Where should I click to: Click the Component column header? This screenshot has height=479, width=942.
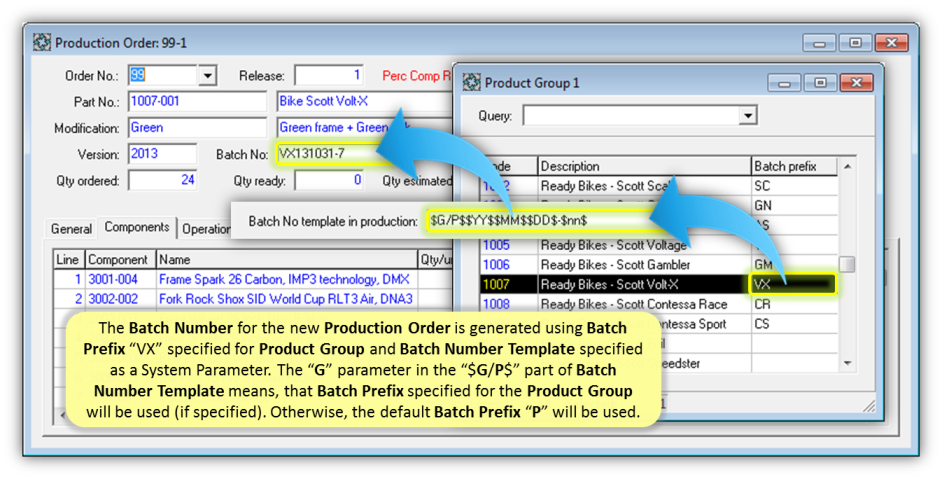120,260
